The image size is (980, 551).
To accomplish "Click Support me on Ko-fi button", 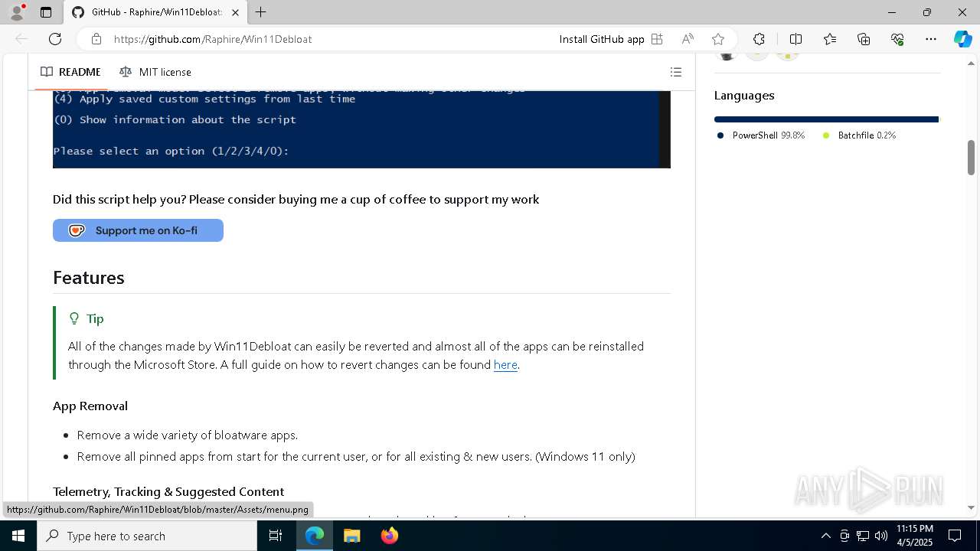I will (x=138, y=230).
